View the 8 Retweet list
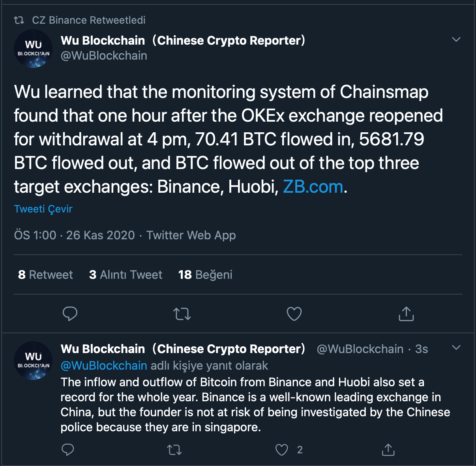 pyautogui.click(x=45, y=274)
